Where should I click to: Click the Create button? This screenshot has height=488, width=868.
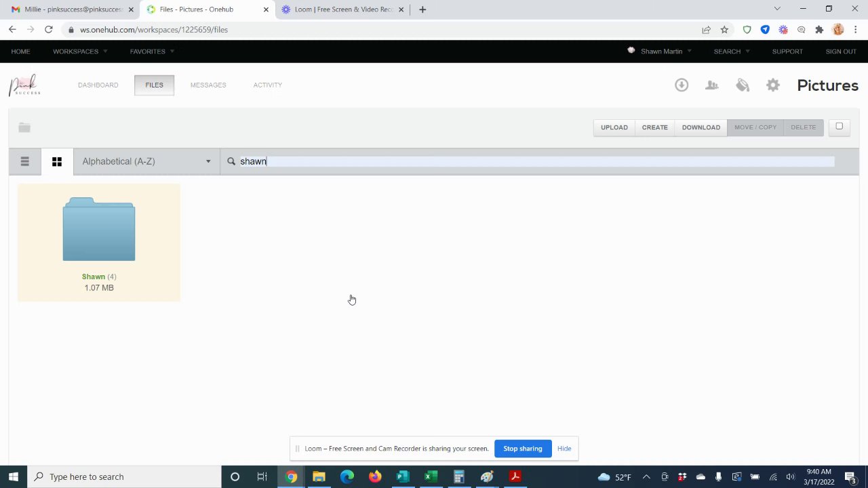655,127
